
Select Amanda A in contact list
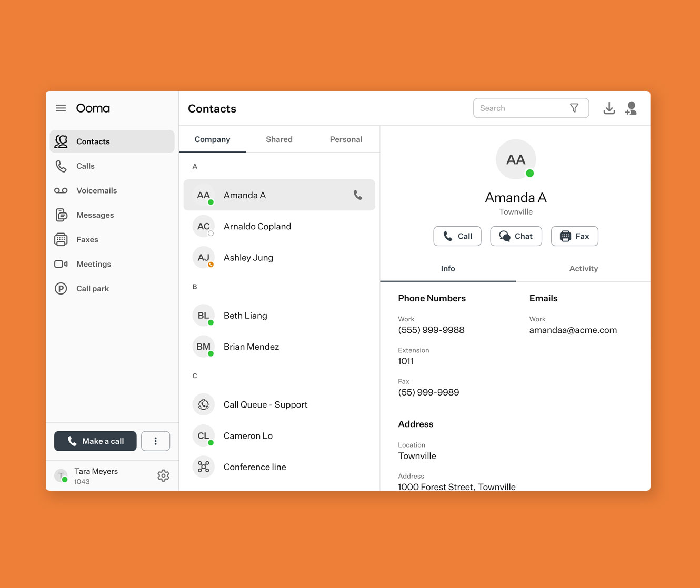[x=279, y=195]
